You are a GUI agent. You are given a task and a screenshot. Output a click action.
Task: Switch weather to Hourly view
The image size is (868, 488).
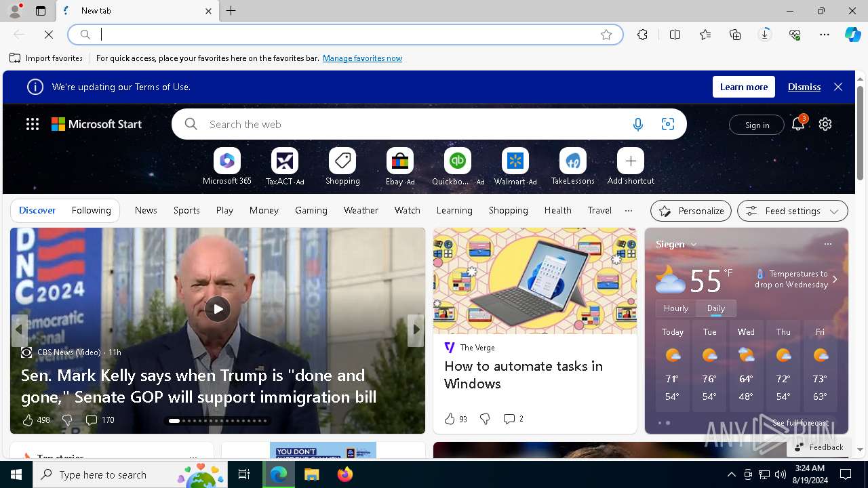pos(676,308)
